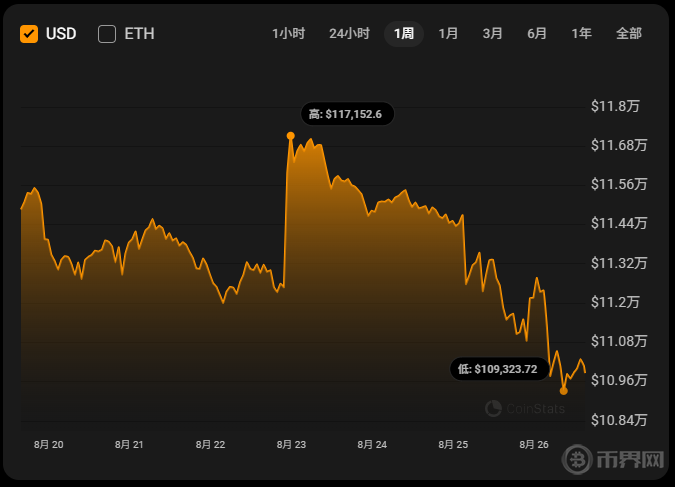Click the $11.8万 price axis label
Viewport: 675px width, 487px height.
(616, 106)
